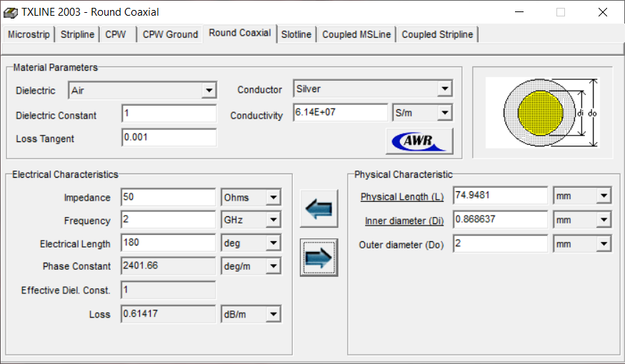This screenshot has width=625, height=364.
Task: Click the Loss field showing 0.61417
Action: [x=168, y=314]
